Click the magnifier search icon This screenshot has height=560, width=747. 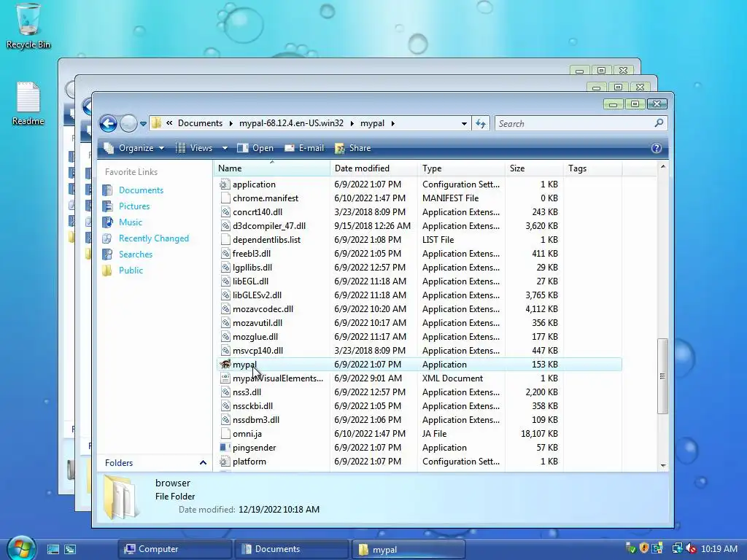coord(659,123)
